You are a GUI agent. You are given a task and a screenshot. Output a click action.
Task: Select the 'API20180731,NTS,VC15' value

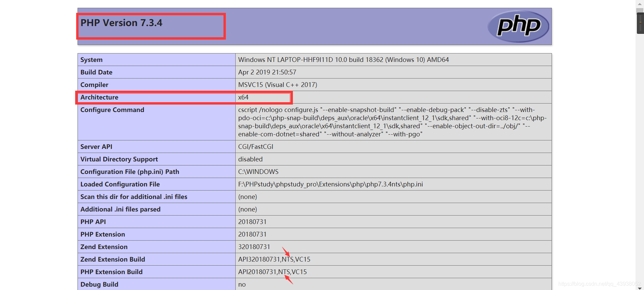coord(272,272)
